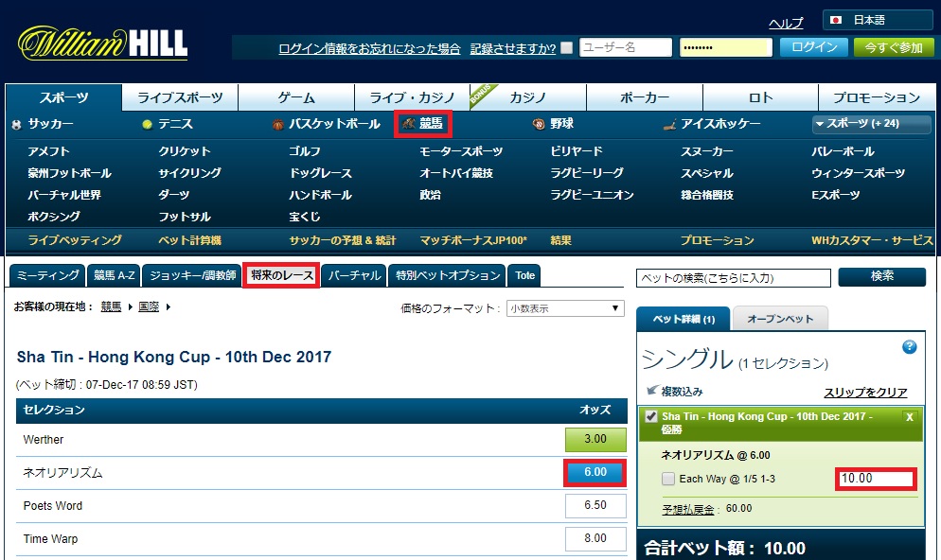Go to ドッグレース sport
The width and height of the screenshot is (941, 560).
pyautogui.click(x=321, y=173)
